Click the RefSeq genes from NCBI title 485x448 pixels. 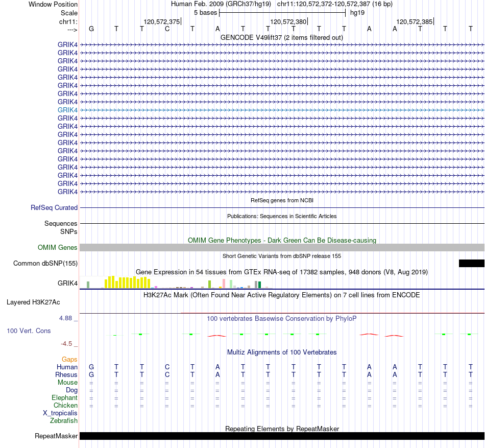coord(282,200)
